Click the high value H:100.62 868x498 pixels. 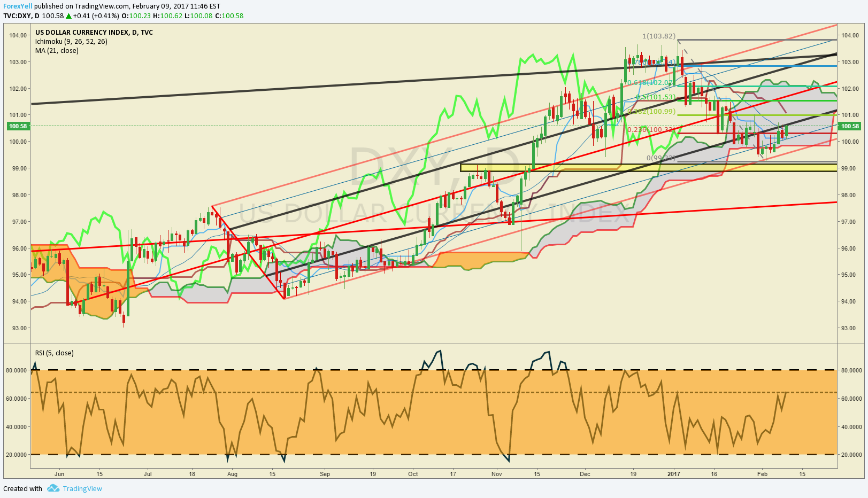click(167, 15)
